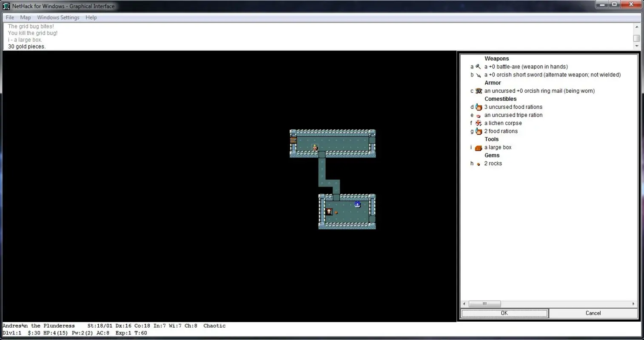The width and height of the screenshot is (644, 340).
Task: Select the player character sprite on the map
Action: (315, 147)
